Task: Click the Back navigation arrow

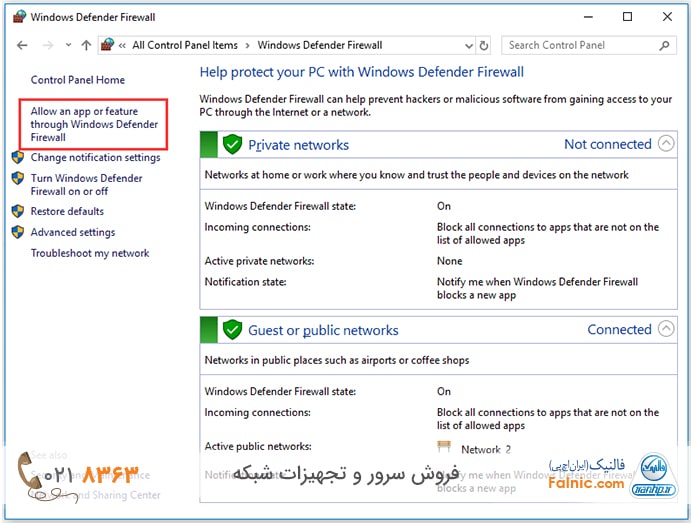Action: pyautogui.click(x=22, y=45)
